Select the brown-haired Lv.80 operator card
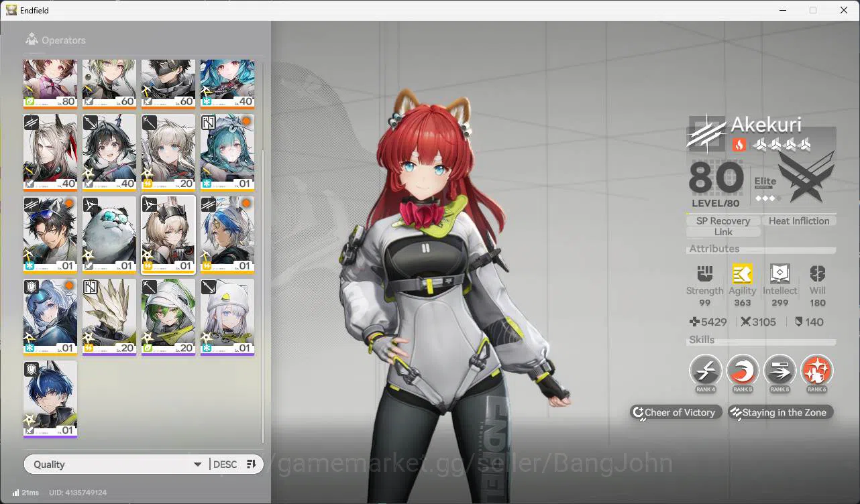The image size is (860, 504). 50,83
